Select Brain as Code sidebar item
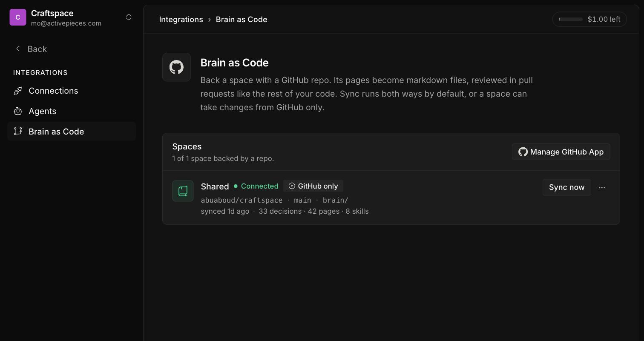Viewport: 644px width, 341px height. [x=72, y=132]
